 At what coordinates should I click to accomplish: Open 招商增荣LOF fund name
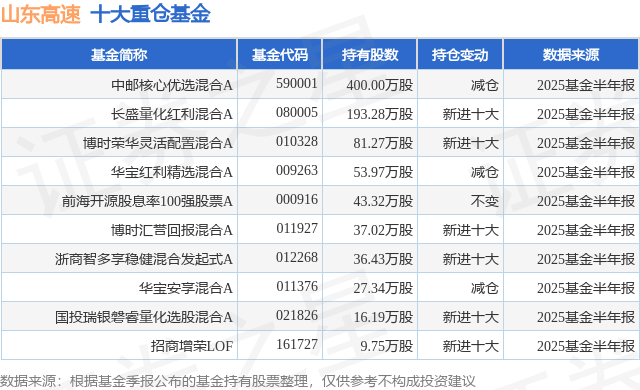pyautogui.click(x=192, y=346)
